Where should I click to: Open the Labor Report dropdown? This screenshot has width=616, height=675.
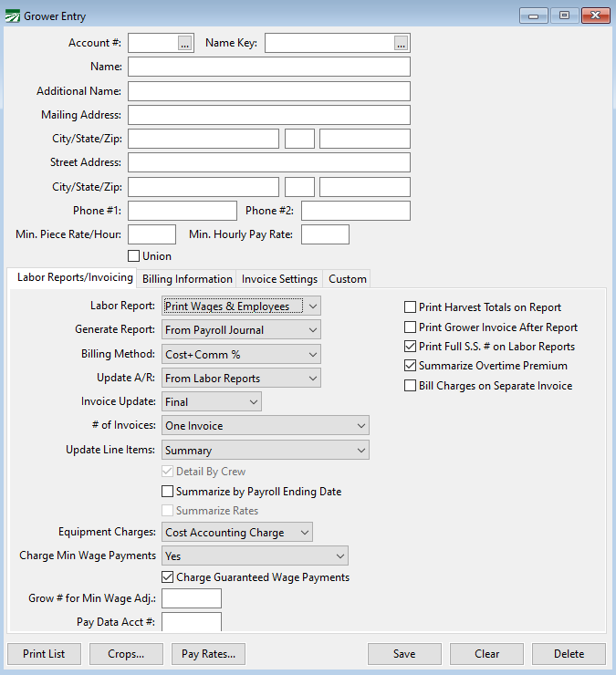(x=242, y=306)
